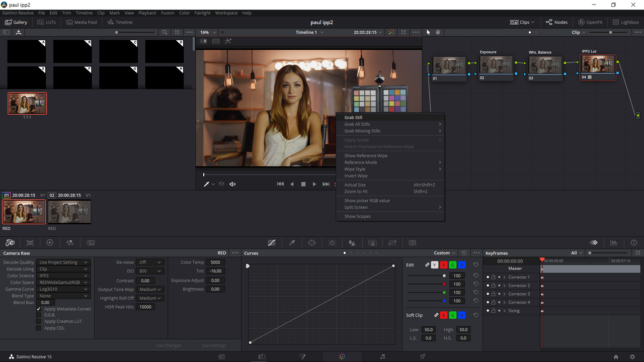Enable the D.E.B. checkbox
644x362 pixels.
coord(38,315)
